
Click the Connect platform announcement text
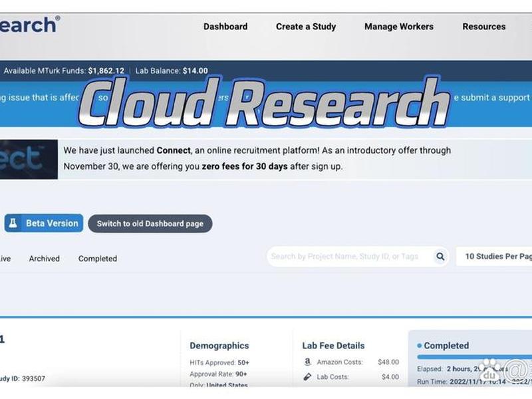click(x=257, y=158)
